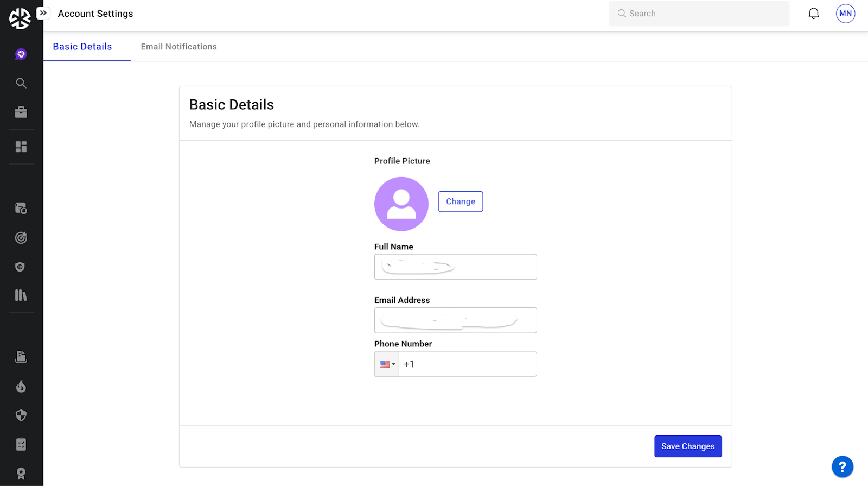Click the purple chat assistant sidebar icon
868x486 pixels.
(21, 54)
